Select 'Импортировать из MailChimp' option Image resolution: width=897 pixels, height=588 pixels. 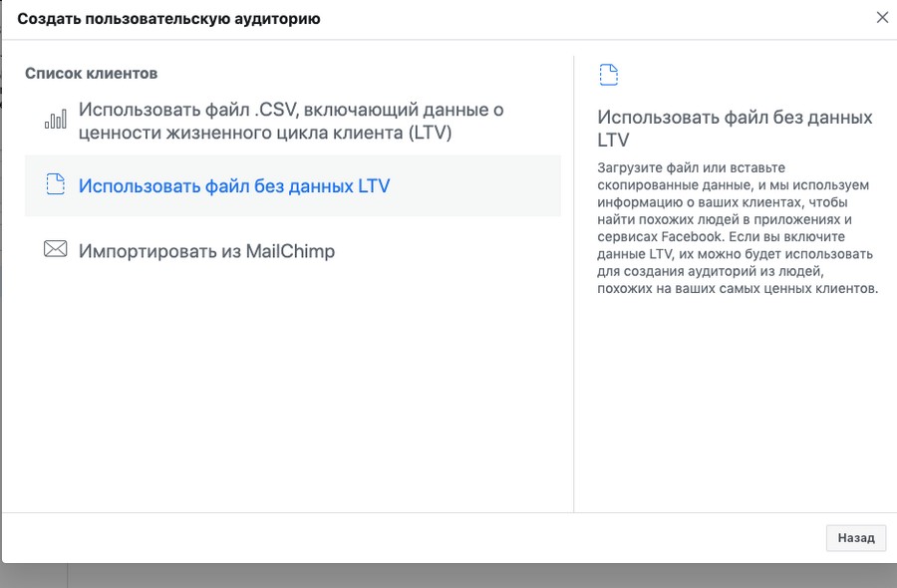(293, 250)
